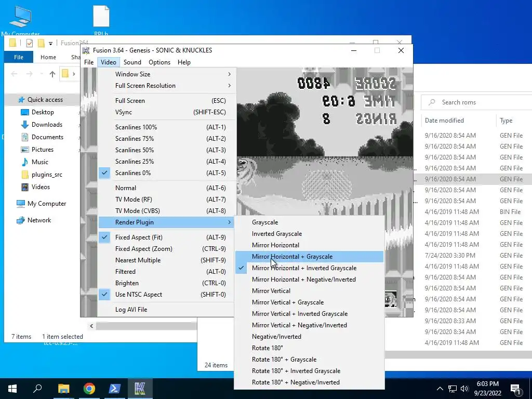
Task: Open Documents folder in sidebar
Action: [47, 137]
